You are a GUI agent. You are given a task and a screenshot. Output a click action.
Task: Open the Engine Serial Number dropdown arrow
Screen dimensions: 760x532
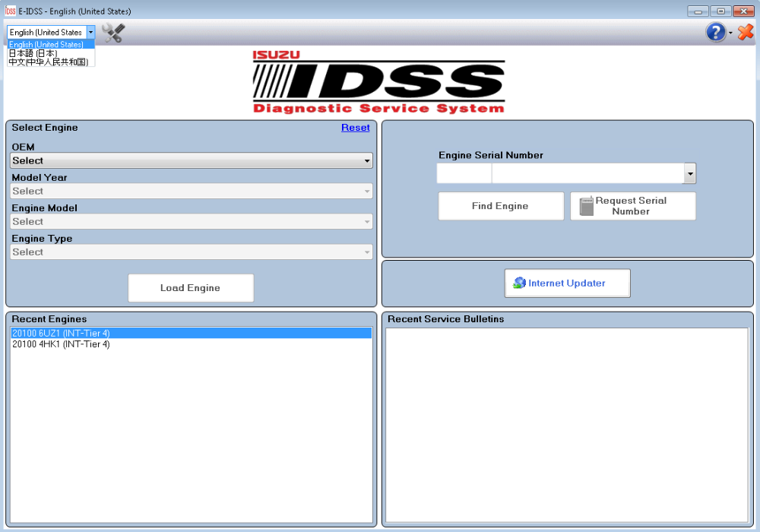tap(689, 174)
